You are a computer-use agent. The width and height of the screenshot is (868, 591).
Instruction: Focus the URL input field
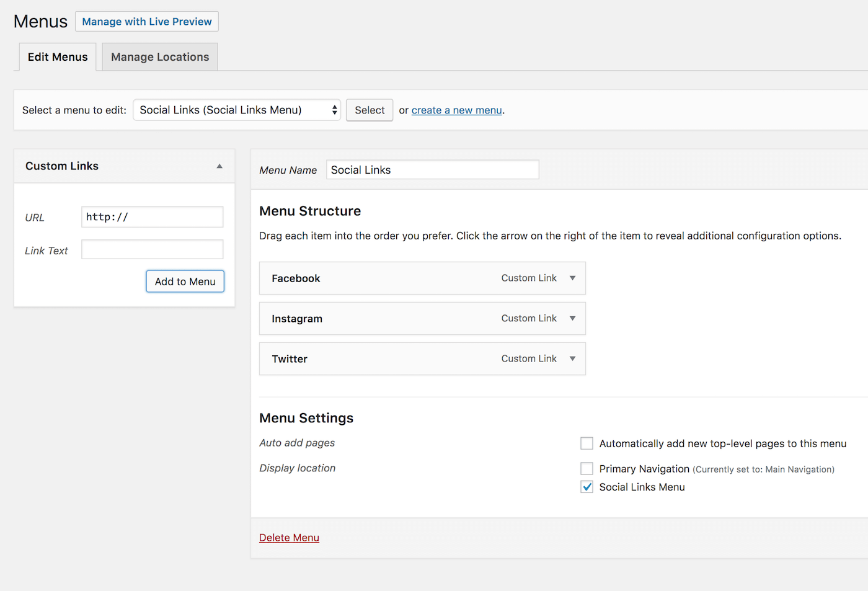[152, 217]
